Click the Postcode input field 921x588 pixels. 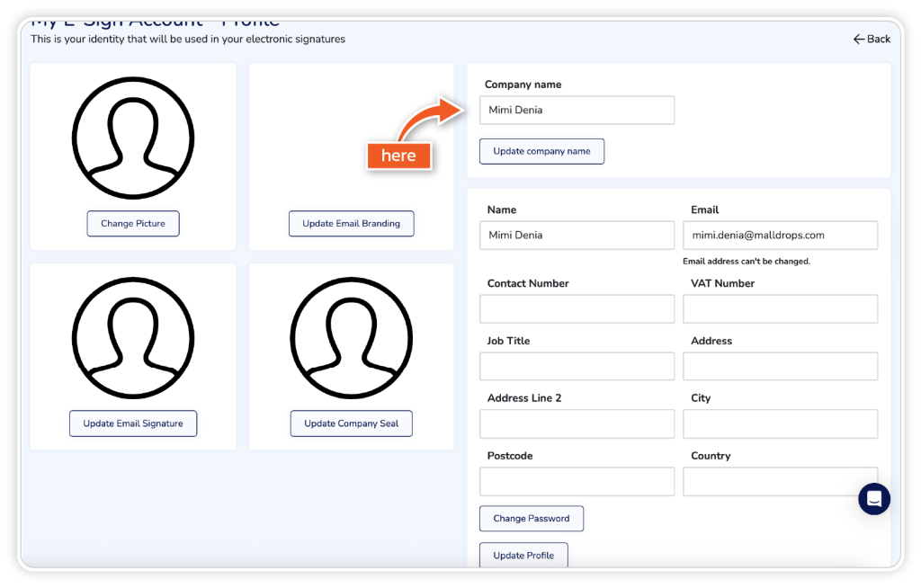(577, 482)
